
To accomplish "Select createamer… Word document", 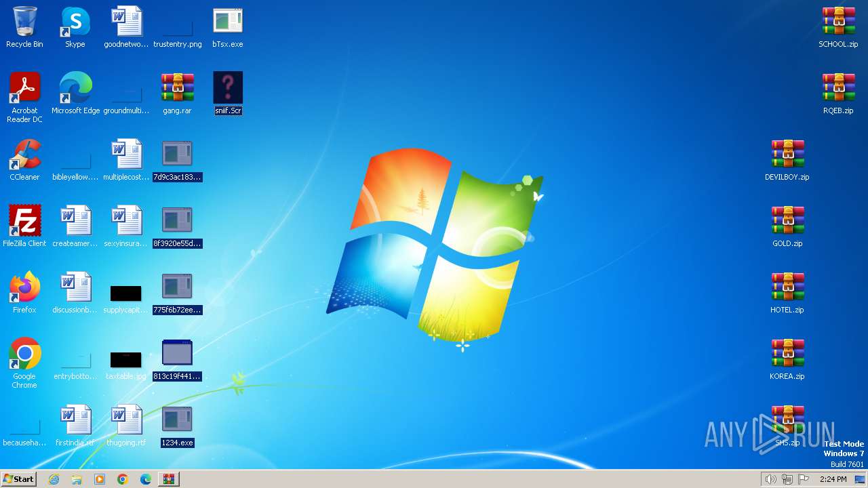I will (x=75, y=226).
